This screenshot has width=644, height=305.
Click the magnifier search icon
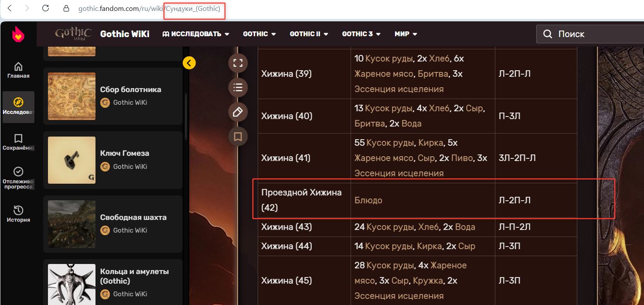548,34
